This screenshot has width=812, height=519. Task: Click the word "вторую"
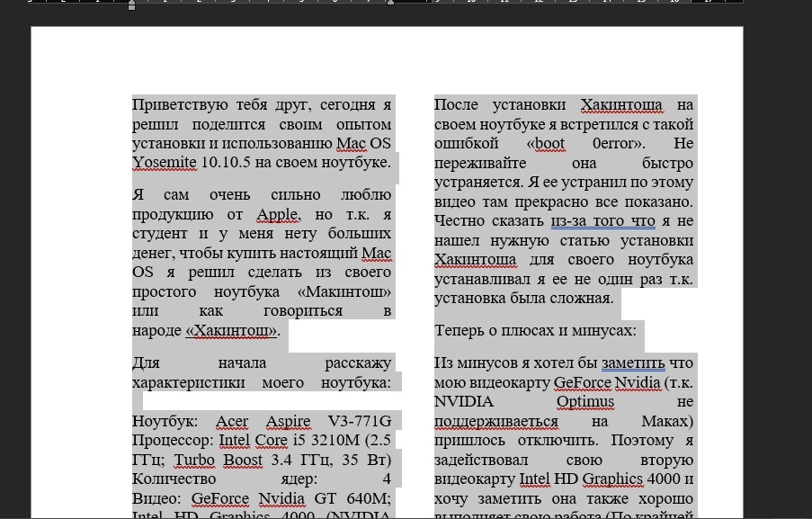pyautogui.click(x=667, y=461)
